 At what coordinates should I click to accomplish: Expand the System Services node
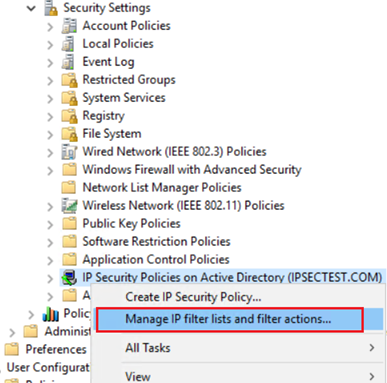tap(50, 99)
